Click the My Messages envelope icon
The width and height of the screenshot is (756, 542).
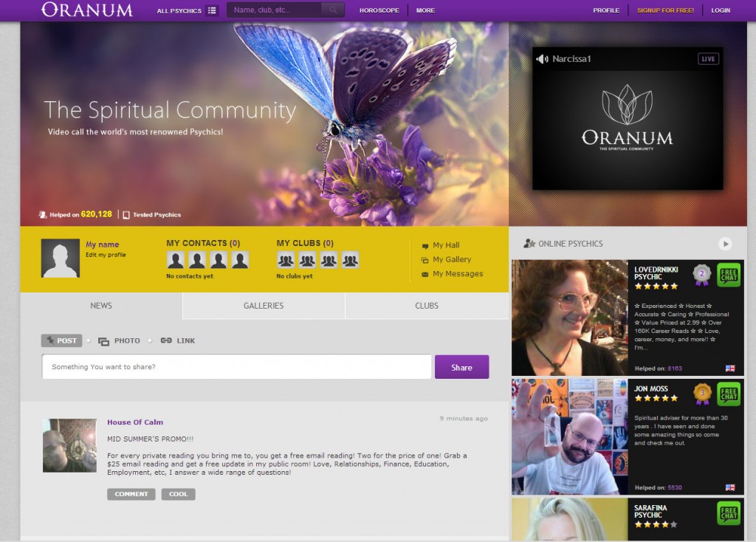pos(425,275)
